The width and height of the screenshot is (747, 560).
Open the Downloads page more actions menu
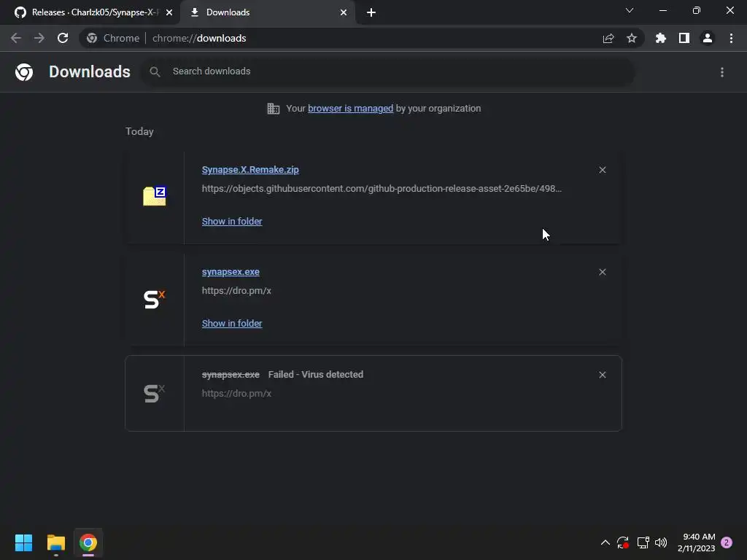coord(722,72)
